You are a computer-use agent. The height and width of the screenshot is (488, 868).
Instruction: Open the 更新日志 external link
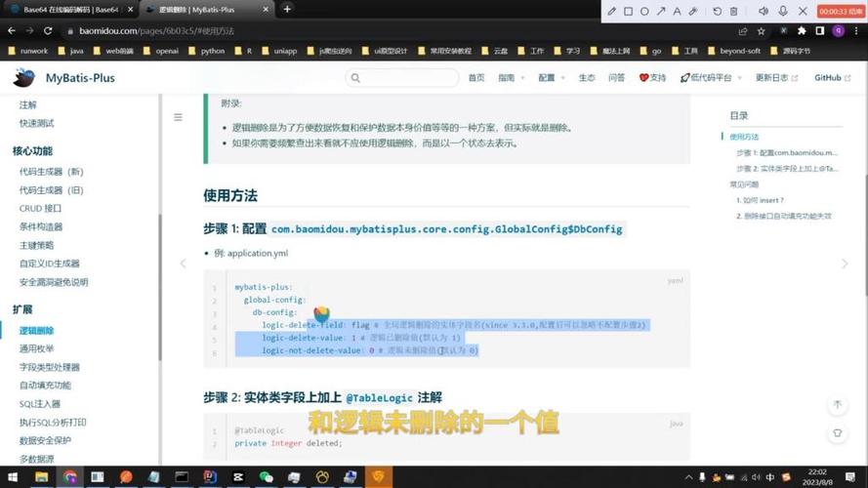coord(776,78)
